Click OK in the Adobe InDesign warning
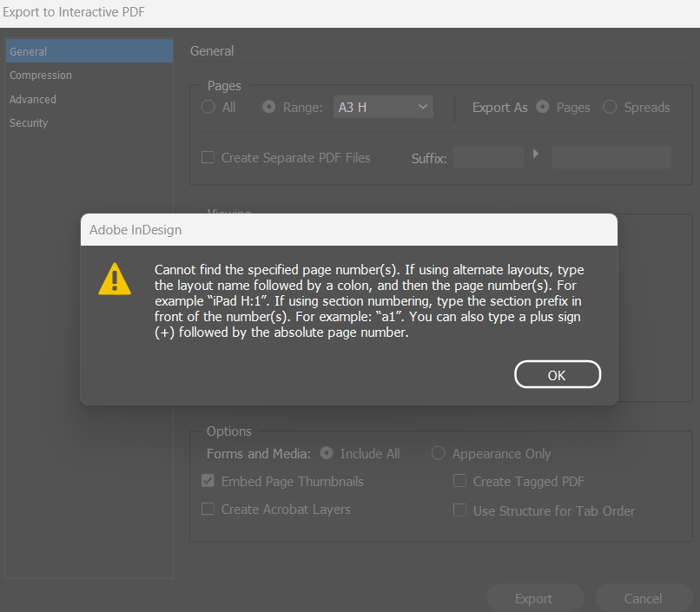Viewport: 700px width, 612px height. [x=558, y=375]
